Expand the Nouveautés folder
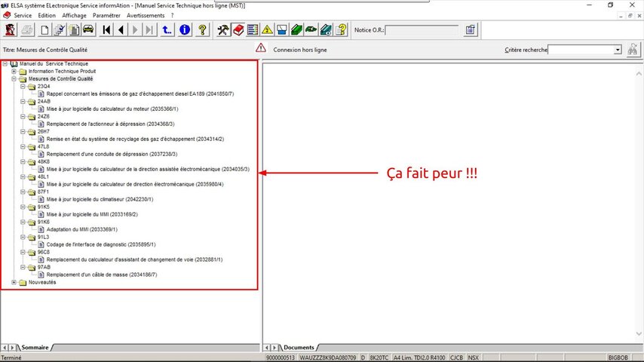The image size is (644, 362). (x=14, y=282)
